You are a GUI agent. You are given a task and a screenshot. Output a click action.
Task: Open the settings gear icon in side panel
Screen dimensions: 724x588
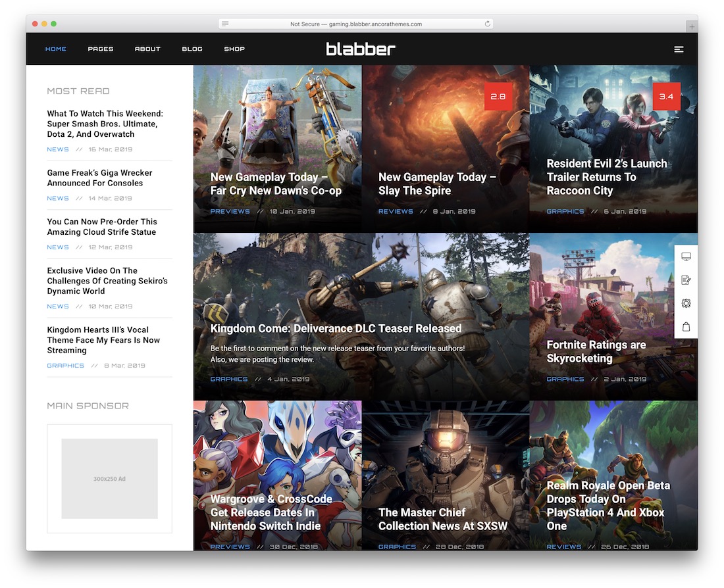686,303
